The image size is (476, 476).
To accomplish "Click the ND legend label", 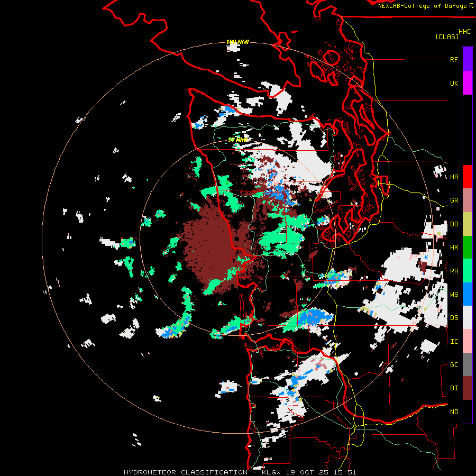I will pos(454,412).
